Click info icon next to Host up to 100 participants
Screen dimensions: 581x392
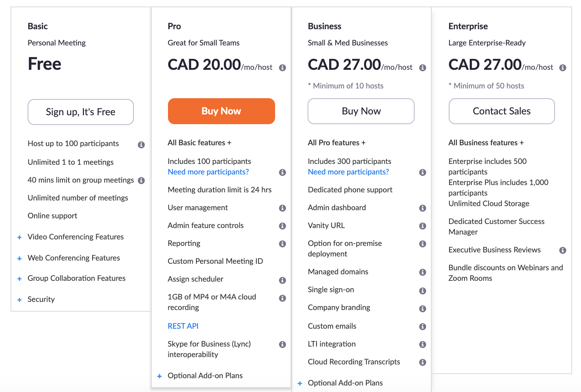pyautogui.click(x=141, y=145)
